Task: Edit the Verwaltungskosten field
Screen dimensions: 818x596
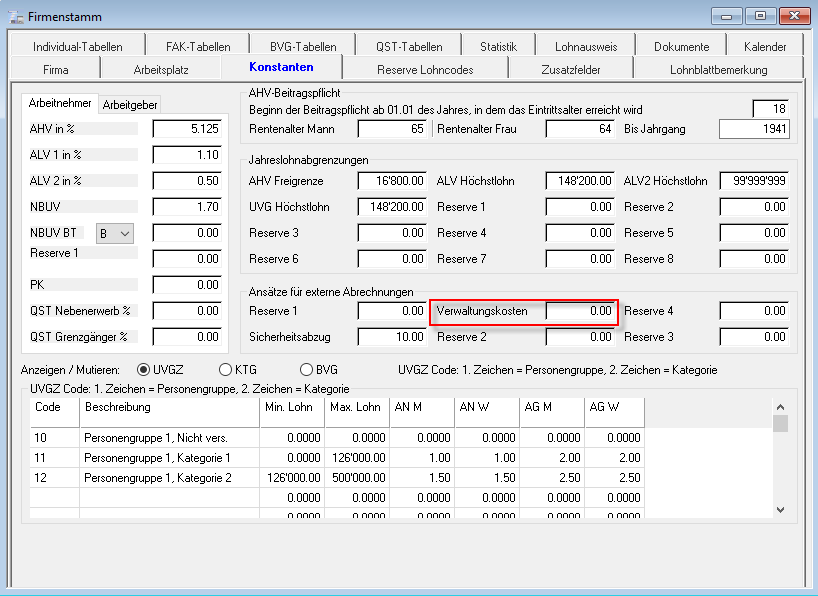Action: point(580,311)
